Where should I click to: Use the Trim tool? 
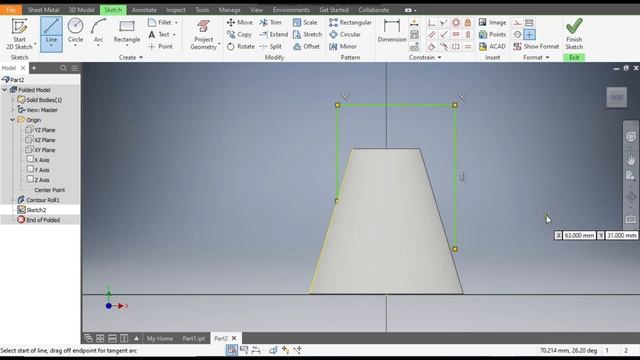click(271, 22)
